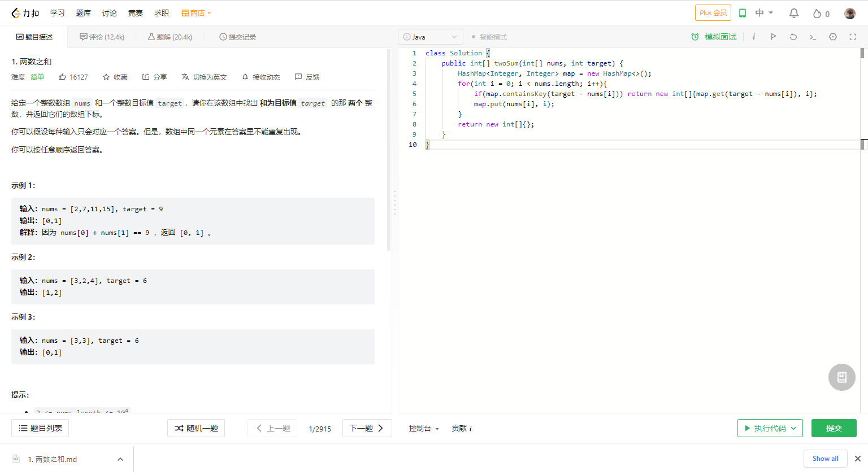Like the problem with thumbs-up 16127

coord(73,77)
